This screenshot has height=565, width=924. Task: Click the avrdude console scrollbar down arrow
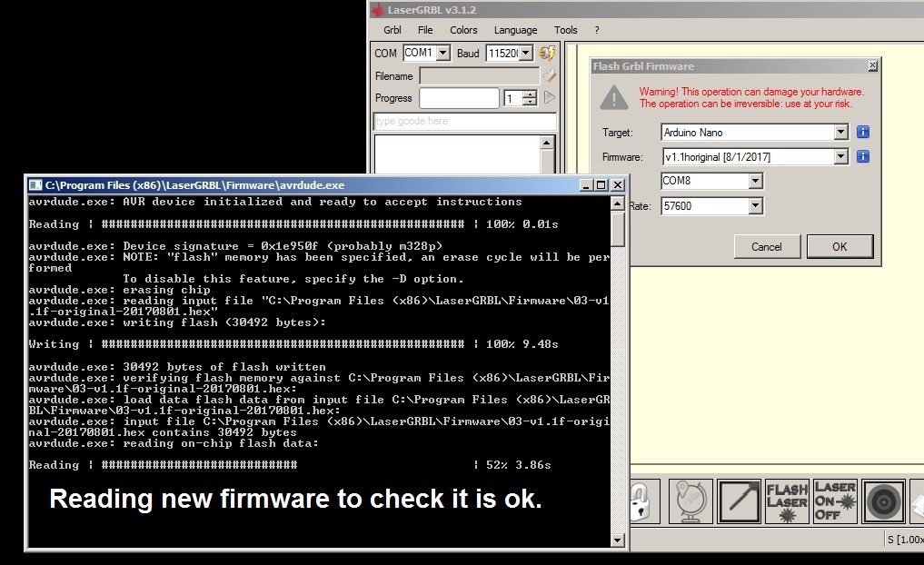[x=618, y=540]
